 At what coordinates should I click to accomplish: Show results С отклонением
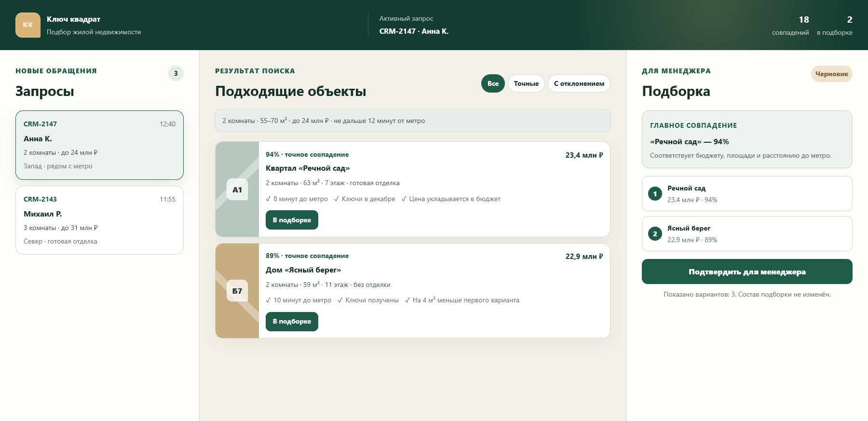(x=579, y=83)
